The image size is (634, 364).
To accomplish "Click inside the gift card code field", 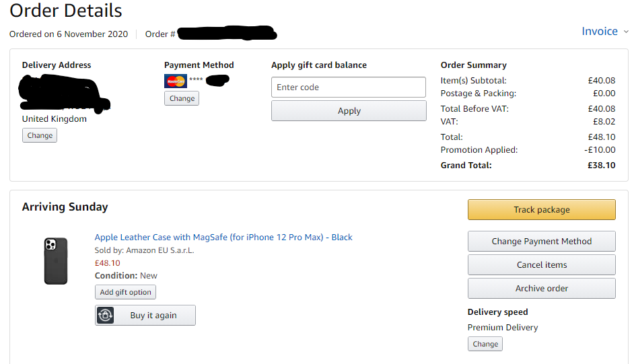I will pos(349,87).
